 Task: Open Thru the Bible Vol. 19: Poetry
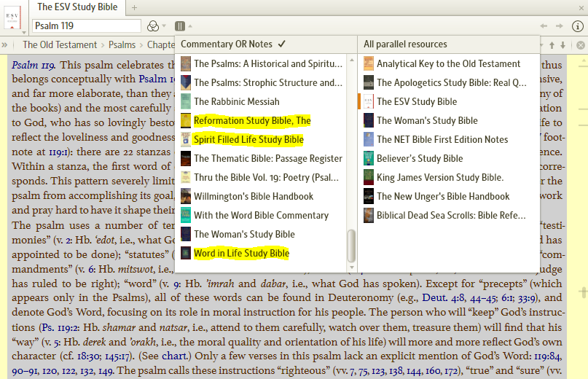[x=262, y=178]
